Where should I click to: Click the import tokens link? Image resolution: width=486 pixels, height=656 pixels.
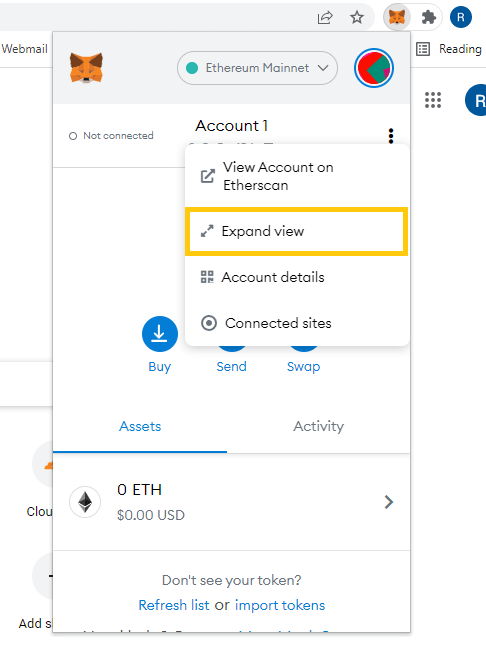[280, 605]
